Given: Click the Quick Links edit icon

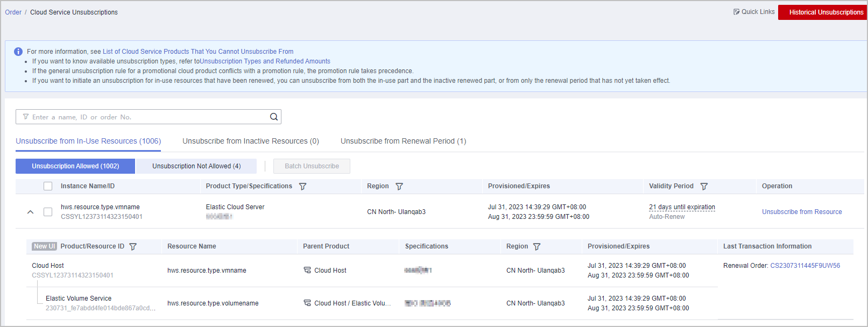Looking at the screenshot, I should (736, 12).
